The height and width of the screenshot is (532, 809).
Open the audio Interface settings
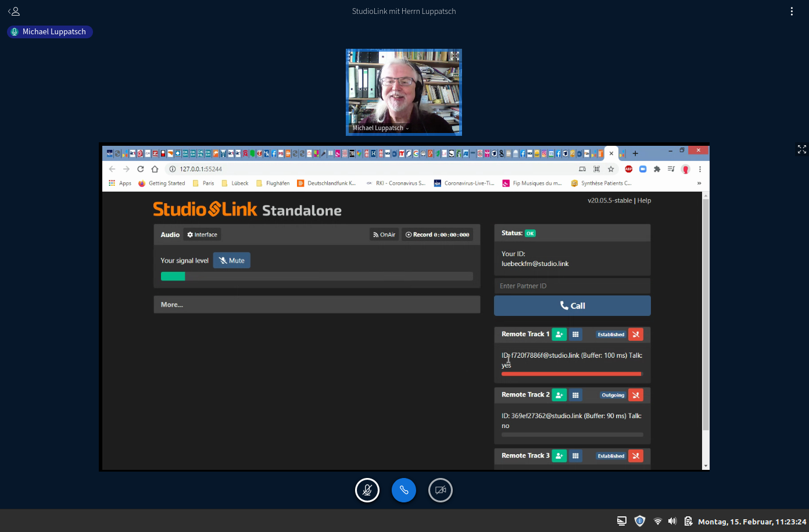point(202,235)
